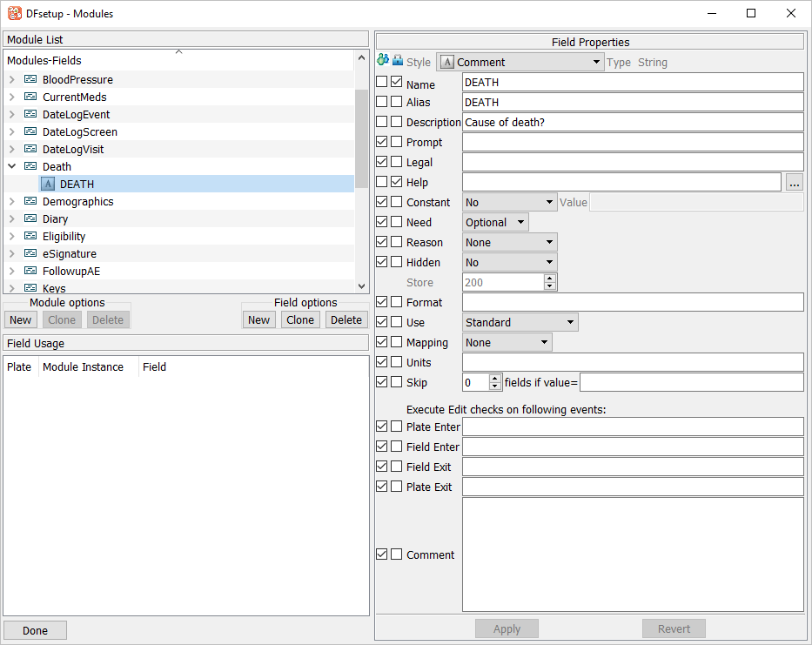
Task: Select the Diary module in list
Action: point(55,219)
